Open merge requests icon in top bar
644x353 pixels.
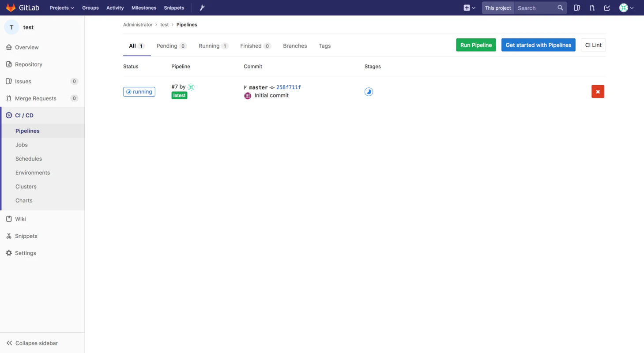[x=592, y=8]
